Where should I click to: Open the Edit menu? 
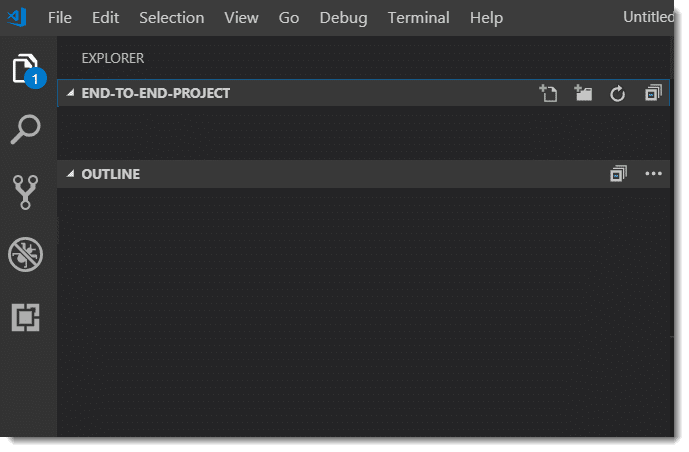pos(105,18)
